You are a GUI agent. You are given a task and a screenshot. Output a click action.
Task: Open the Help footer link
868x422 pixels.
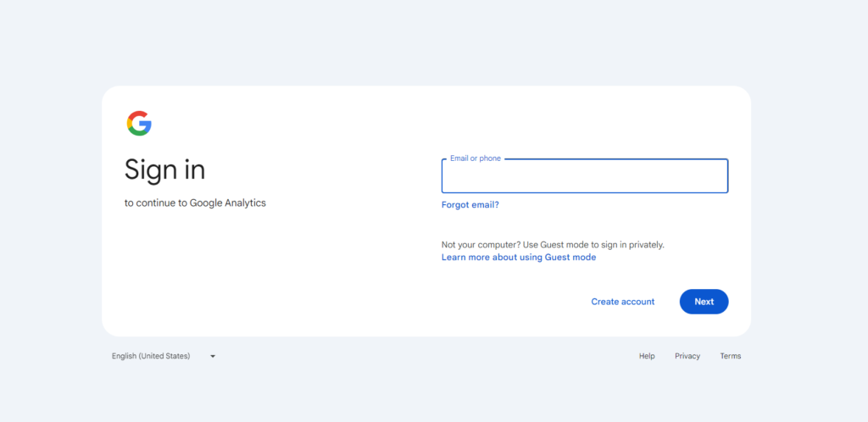coord(647,356)
